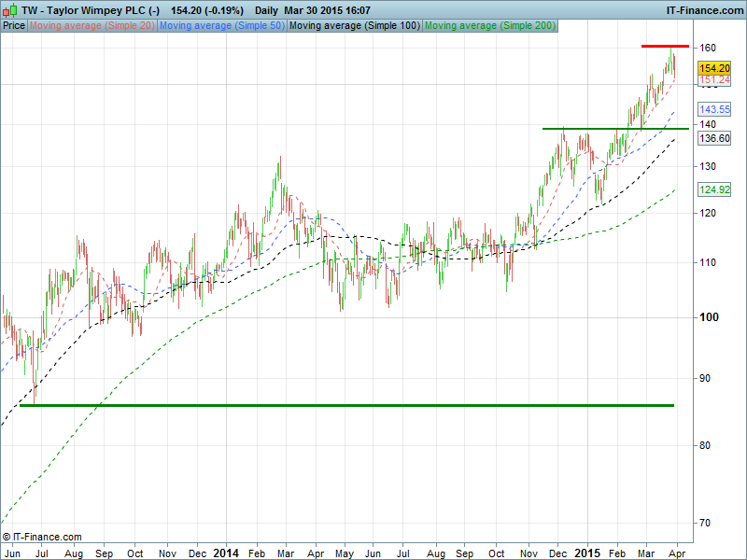Click the 2014 year marker on time axis
The height and width of the screenshot is (560, 747).
point(226,553)
